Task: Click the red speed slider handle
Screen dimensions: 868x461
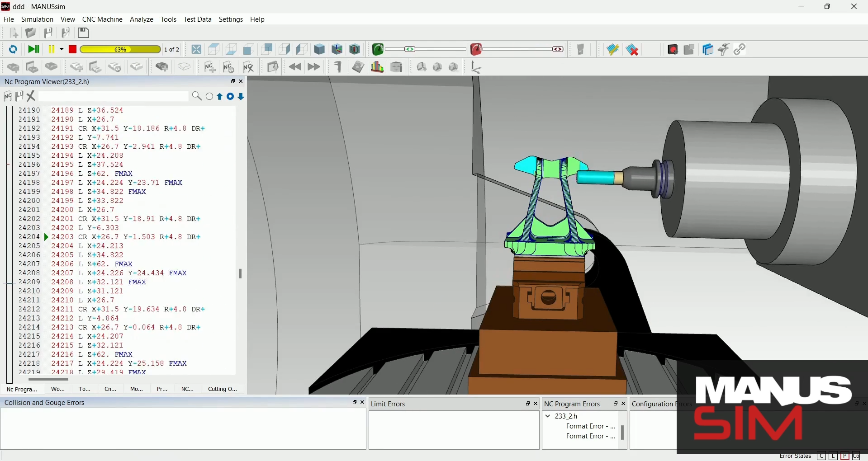Action: click(558, 49)
